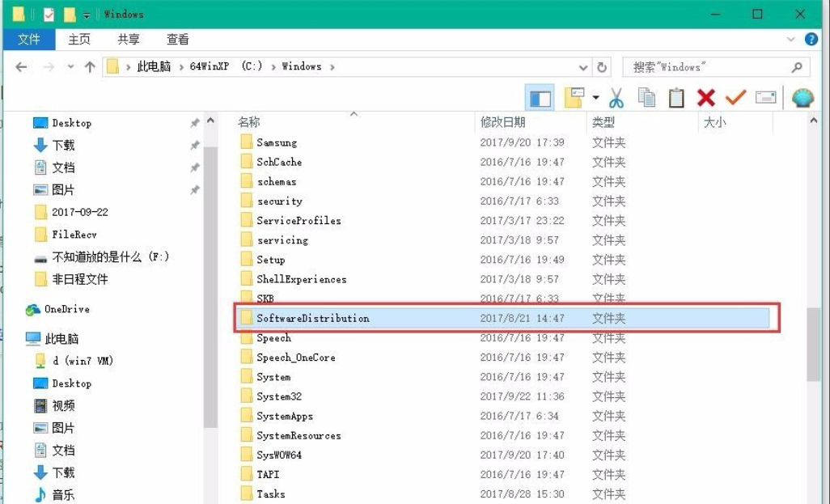This screenshot has height=504, width=830.
Task: Click the Copy icon on the toolbar
Action: pos(649,97)
